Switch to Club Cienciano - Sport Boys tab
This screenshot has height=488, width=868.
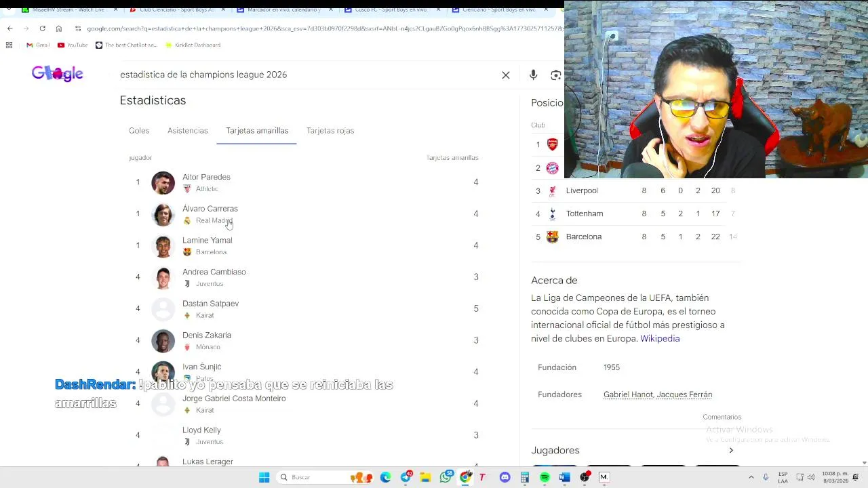[x=175, y=10]
